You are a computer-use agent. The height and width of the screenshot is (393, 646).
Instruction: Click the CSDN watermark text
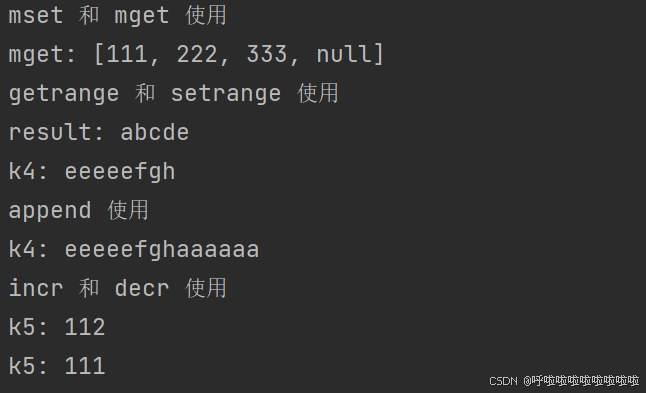pos(503,381)
